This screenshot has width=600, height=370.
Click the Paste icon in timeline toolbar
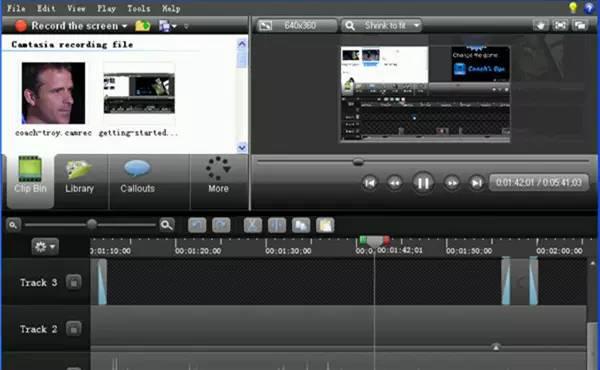pyautogui.click(x=325, y=225)
